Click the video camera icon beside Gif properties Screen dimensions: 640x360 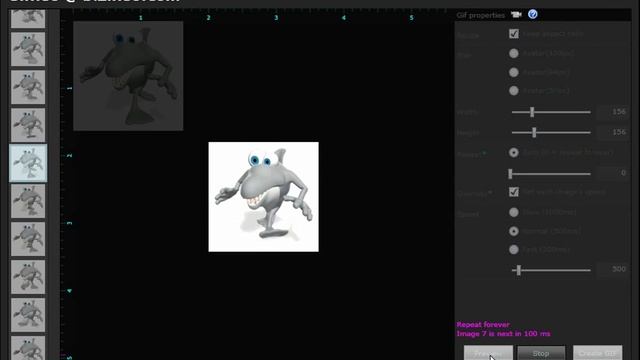click(516, 15)
